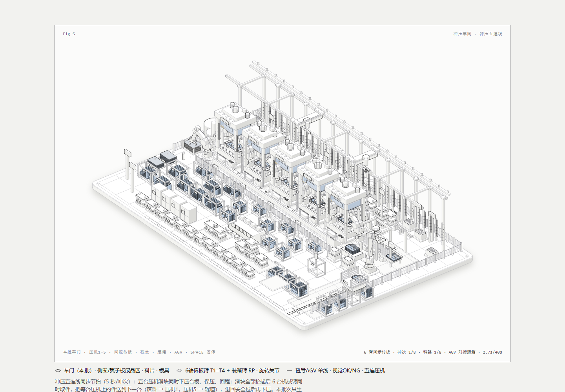
Task: Click the "6 臂同步传板" status entry
Action: (377, 352)
